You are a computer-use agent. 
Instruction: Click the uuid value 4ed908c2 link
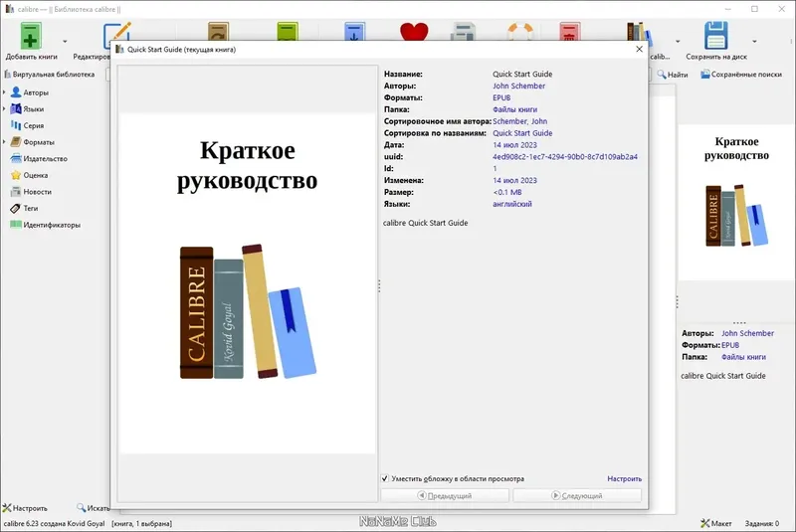pyautogui.click(x=565, y=157)
